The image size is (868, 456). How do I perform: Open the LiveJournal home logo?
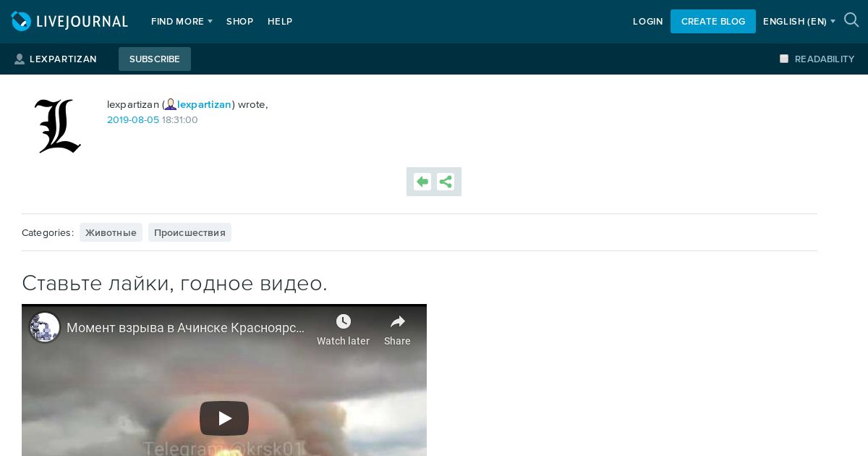click(69, 22)
